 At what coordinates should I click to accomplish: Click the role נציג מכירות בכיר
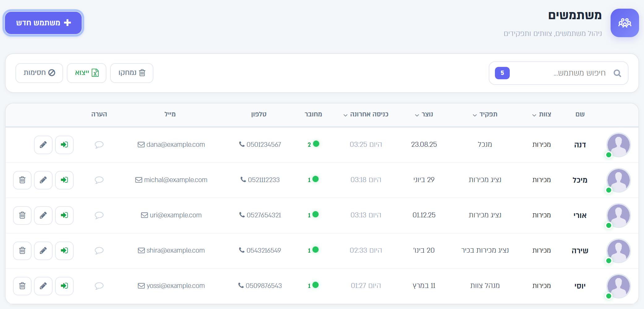pyautogui.click(x=485, y=250)
